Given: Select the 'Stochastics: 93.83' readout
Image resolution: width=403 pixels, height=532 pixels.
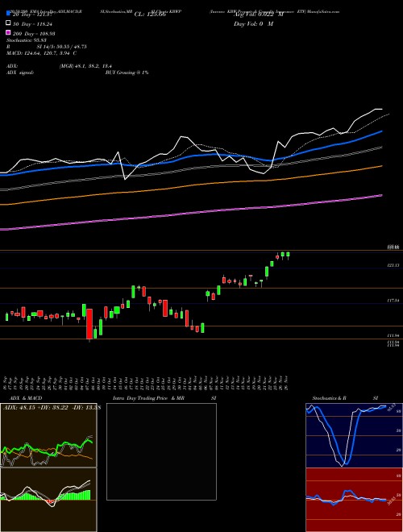Looking at the screenshot, I should 26,40.
